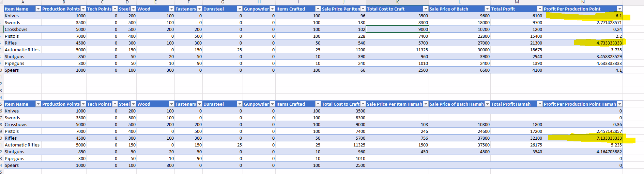Expand Profit Per Production Point Hamah filter arrow
The height and width of the screenshot is (174, 644).
619,104
